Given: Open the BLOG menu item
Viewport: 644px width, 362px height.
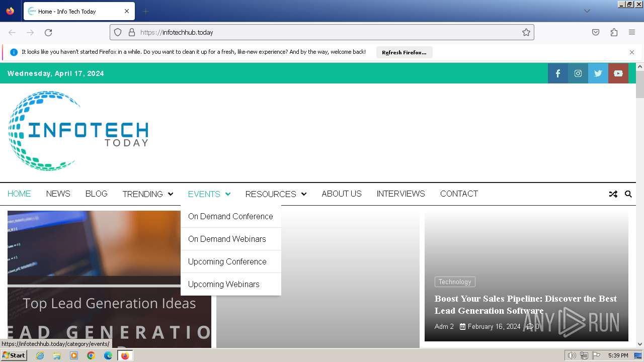Looking at the screenshot, I should [x=97, y=194].
